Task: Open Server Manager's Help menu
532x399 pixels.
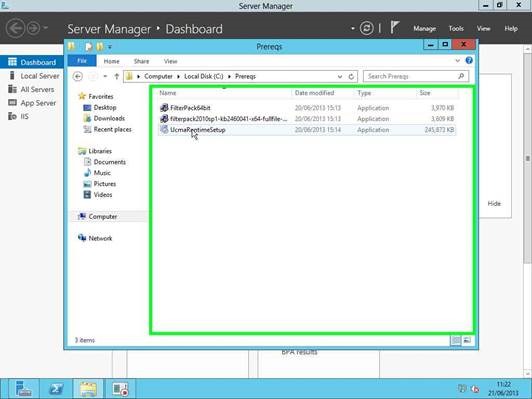Action: pos(511,28)
